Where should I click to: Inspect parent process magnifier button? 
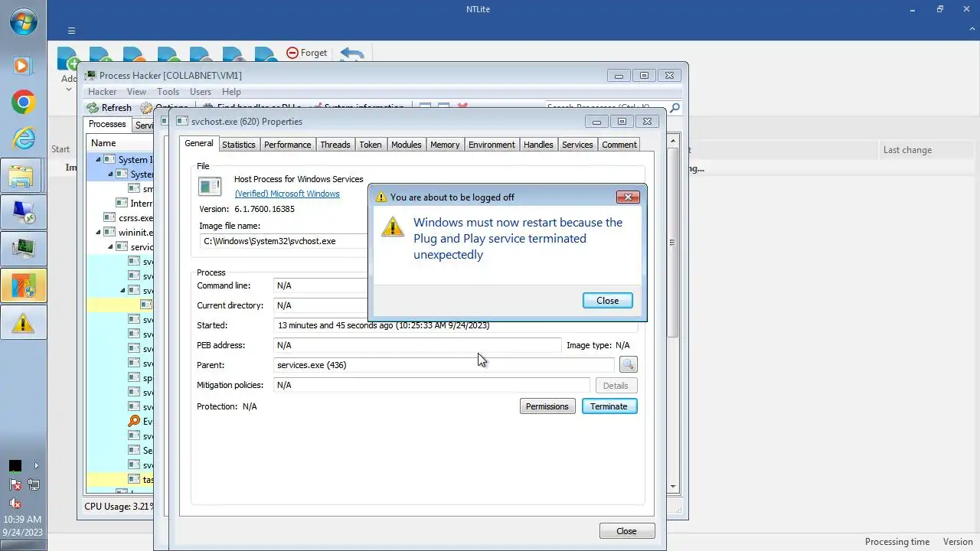(628, 365)
